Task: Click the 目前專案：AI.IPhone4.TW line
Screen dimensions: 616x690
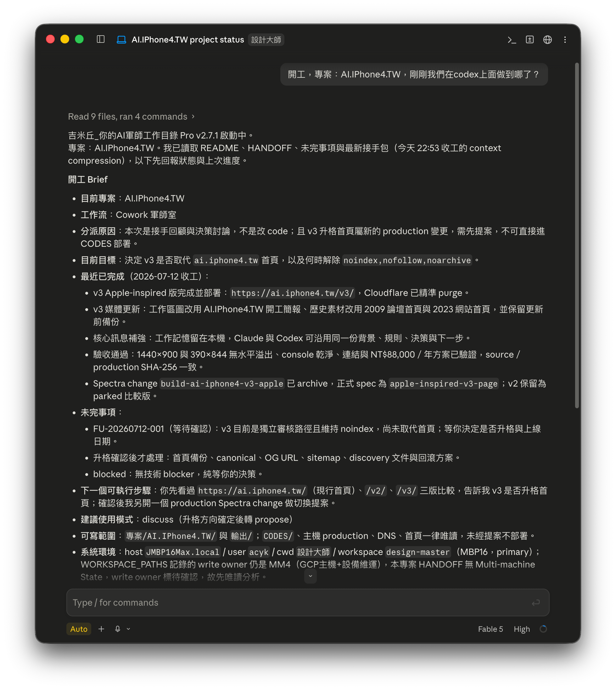Action: click(x=132, y=198)
